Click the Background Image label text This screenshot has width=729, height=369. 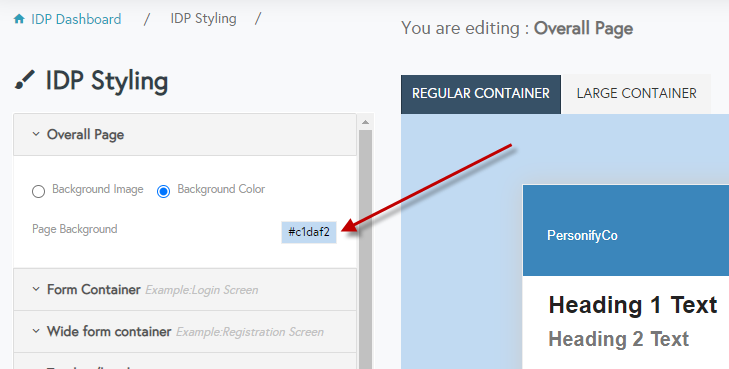(x=98, y=189)
